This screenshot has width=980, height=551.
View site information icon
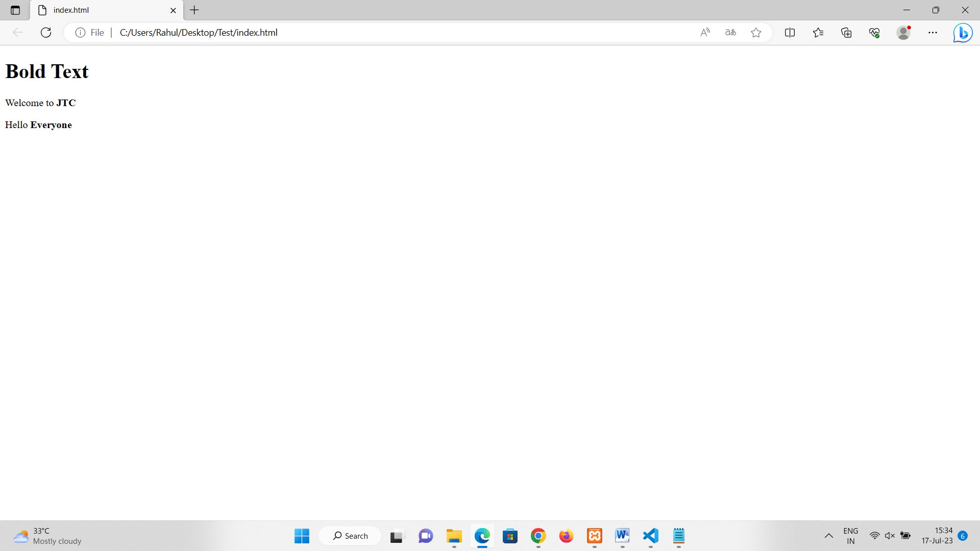click(x=80, y=33)
